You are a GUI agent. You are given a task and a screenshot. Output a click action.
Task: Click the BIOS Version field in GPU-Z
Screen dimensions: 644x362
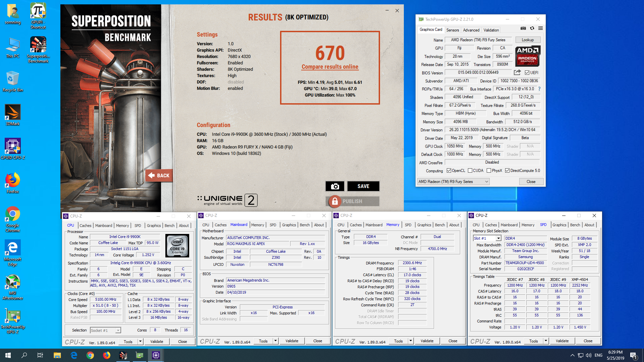point(478,72)
